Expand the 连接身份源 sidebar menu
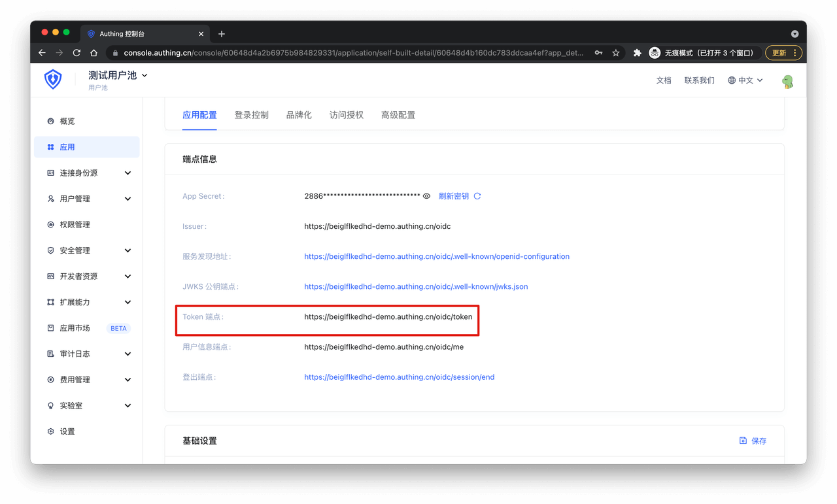 point(87,173)
